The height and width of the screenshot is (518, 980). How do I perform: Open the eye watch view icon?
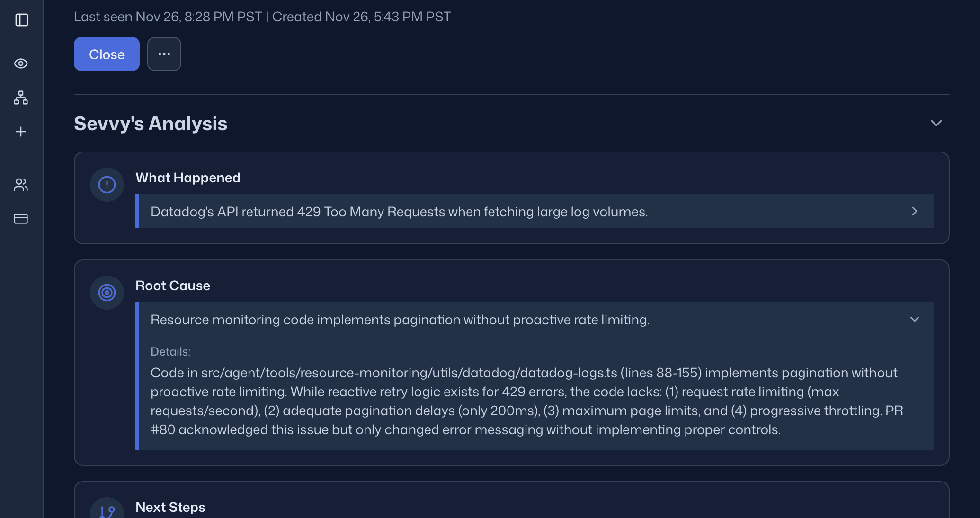(x=21, y=63)
